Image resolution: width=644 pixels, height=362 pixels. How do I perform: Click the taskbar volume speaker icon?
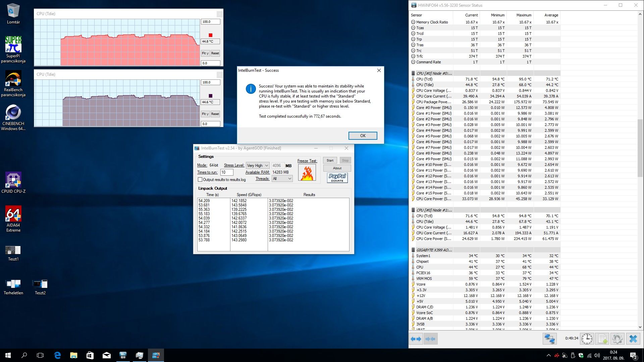(x=597, y=355)
